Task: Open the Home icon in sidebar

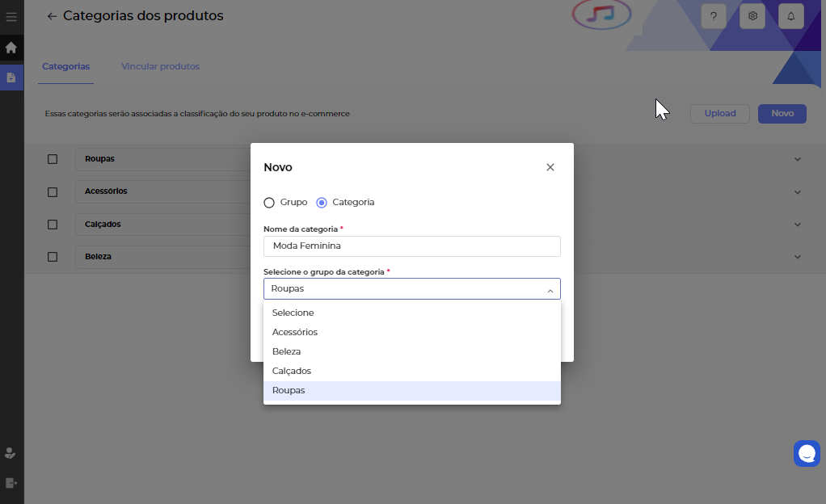Action: [x=11, y=48]
